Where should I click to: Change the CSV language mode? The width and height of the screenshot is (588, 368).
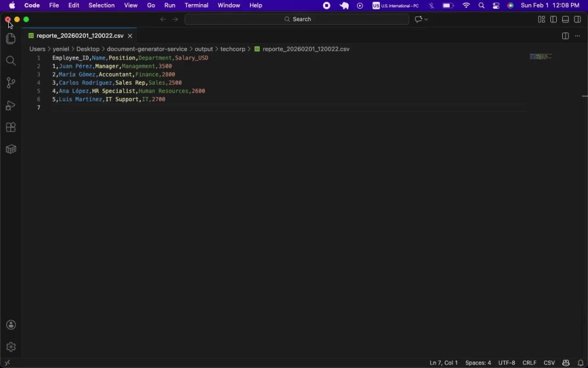tap(549, 363)
